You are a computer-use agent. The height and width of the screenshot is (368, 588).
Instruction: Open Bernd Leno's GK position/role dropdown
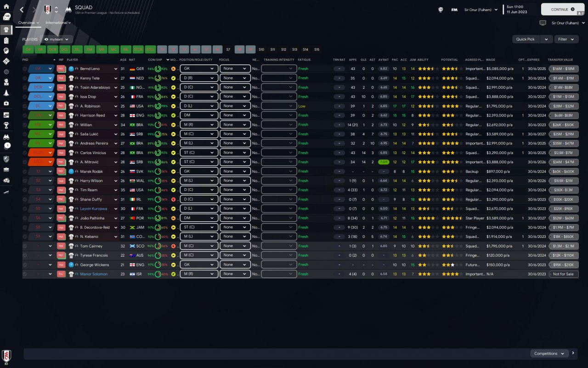click(199, 69)
